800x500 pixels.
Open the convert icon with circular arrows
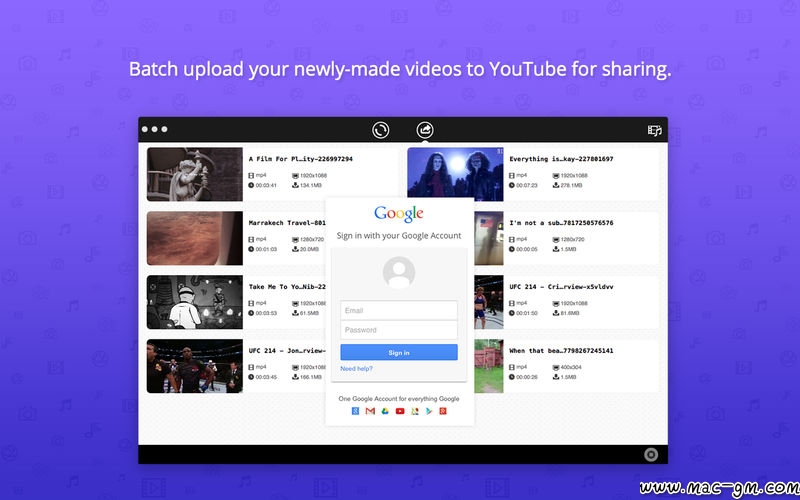click(380, 130)
